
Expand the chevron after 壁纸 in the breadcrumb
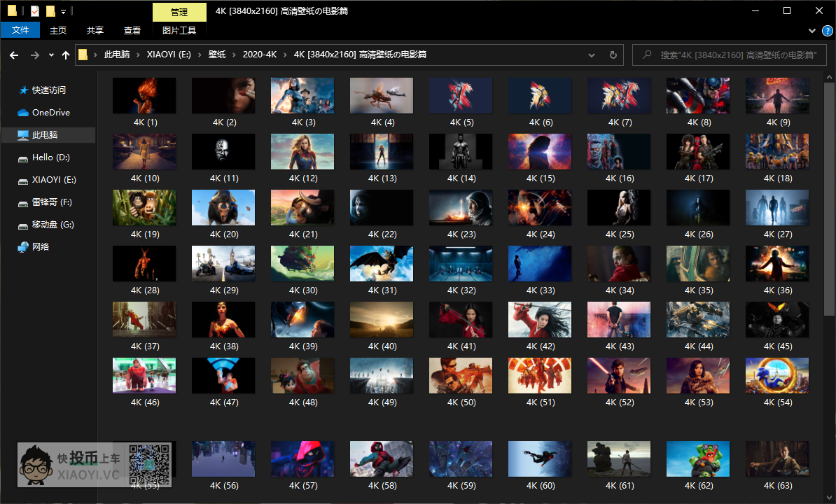[234, 55]
